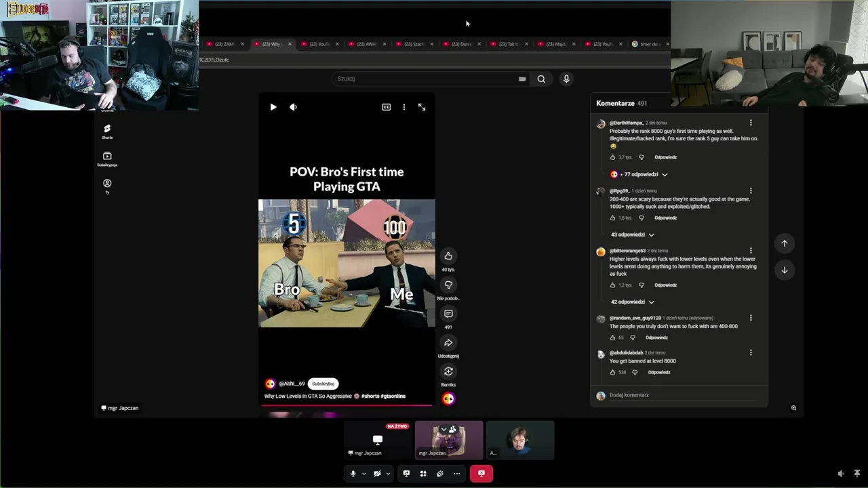
Task: Go to previous Short with up arrow
Action: (785, 243)
